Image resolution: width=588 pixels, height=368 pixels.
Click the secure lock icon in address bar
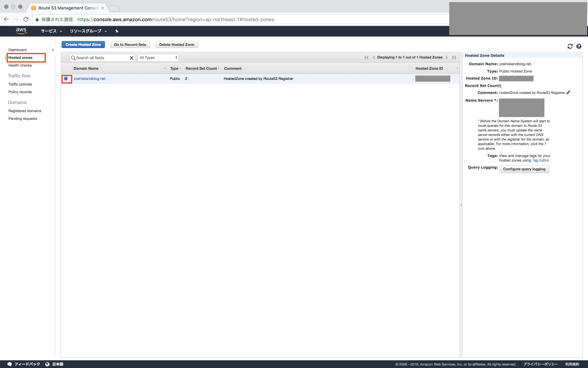tap(37, 19)
